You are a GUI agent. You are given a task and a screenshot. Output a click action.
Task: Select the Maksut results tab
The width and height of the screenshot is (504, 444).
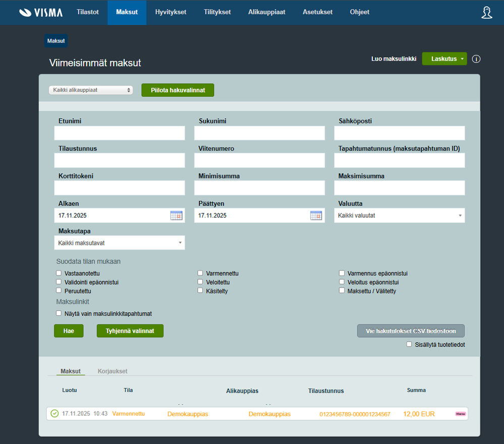click(x=71, y=371)
